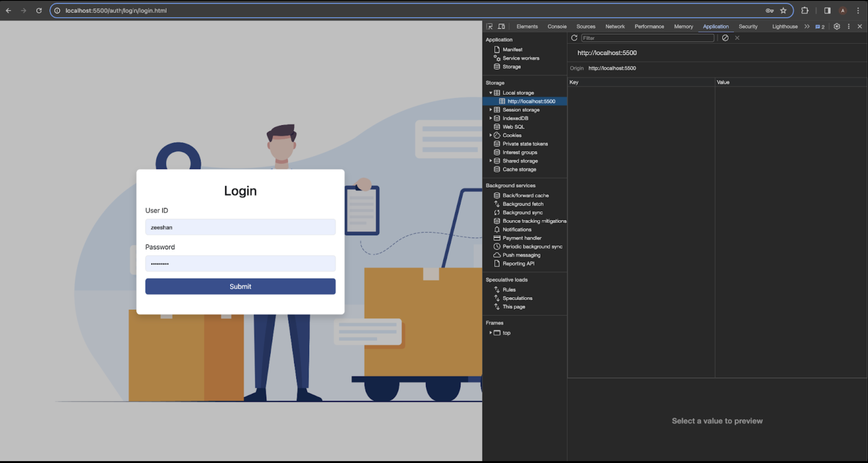
Task: Click the storage Filter input field
Action: coord(647,38)
